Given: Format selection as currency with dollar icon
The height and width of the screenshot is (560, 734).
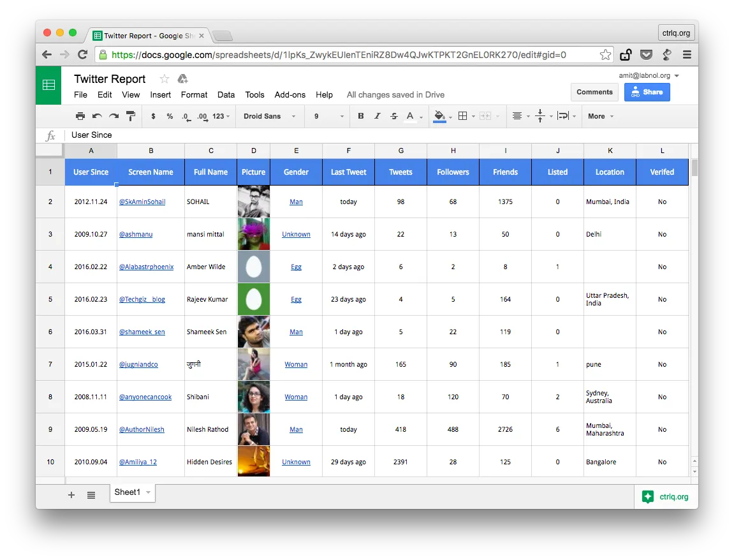Looking at the screenshot, I should tap(153, 116).
